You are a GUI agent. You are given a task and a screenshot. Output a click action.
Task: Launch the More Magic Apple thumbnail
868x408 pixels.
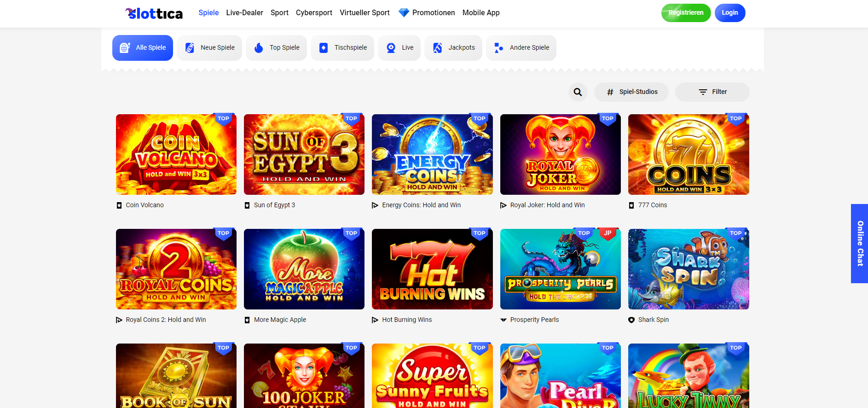(x=304, y=269)
